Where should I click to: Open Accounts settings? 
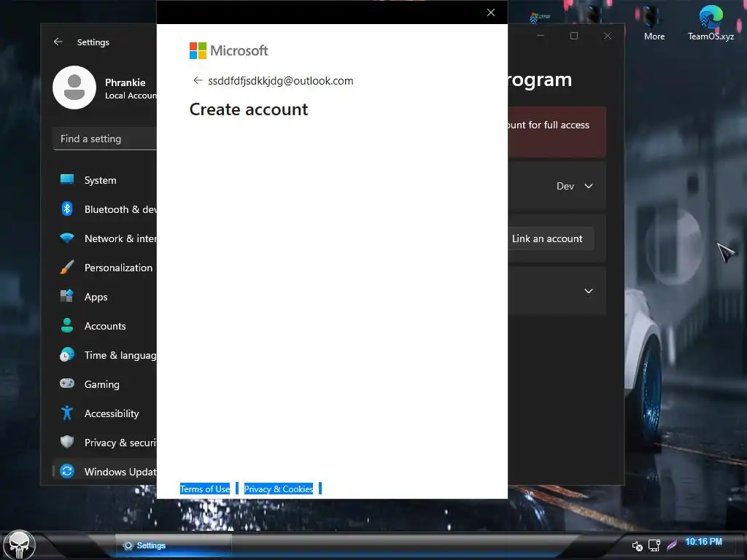105,326
